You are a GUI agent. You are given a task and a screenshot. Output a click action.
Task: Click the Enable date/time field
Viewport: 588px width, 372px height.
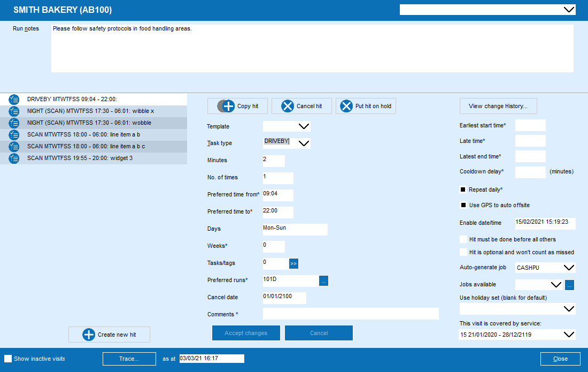point(545,223)
